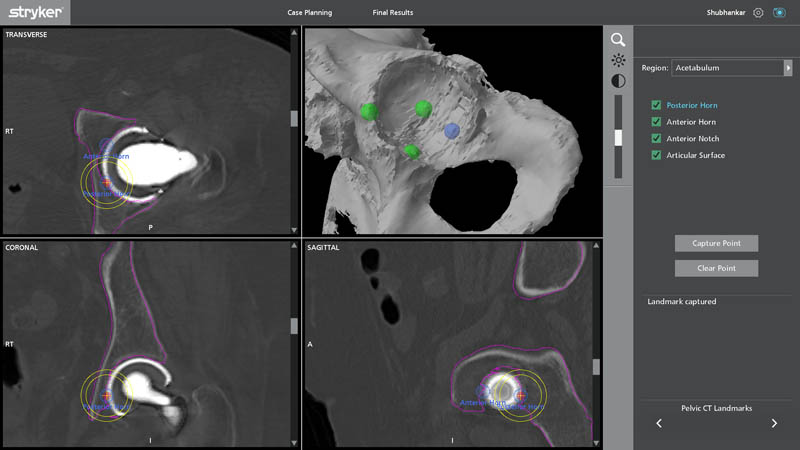Uncheck the Posterior Horn checkbox

click(x=656, y=105)
